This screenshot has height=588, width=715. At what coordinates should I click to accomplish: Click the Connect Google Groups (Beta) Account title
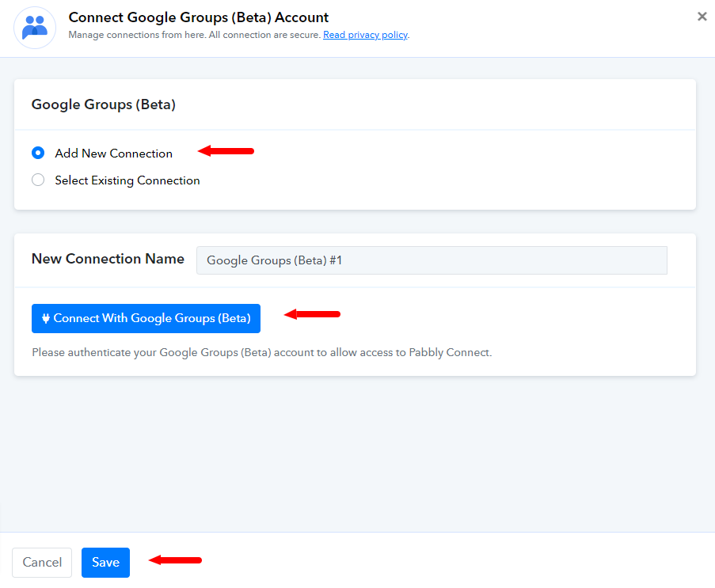(x=199, y=17)
